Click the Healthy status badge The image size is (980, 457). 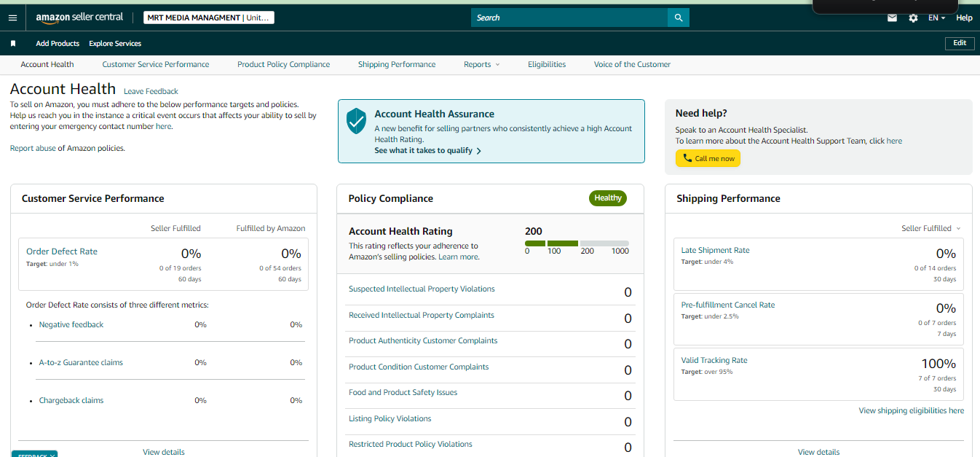coord(608,198)
